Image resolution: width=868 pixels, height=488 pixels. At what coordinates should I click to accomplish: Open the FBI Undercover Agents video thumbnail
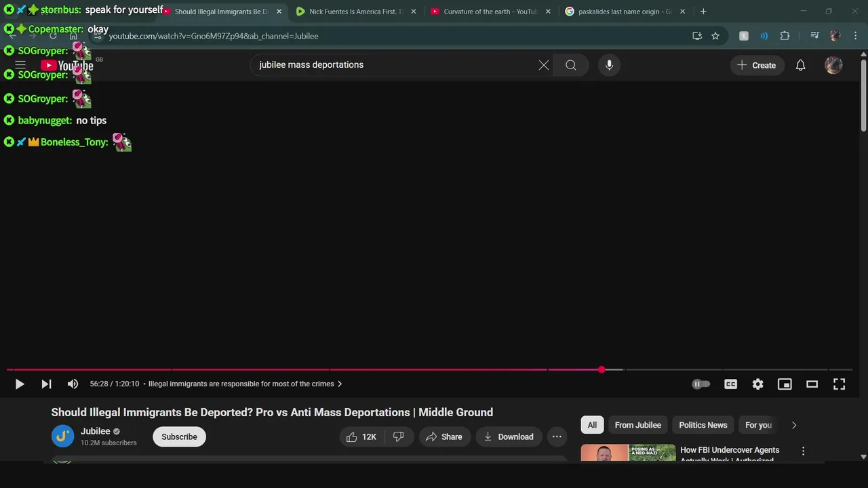pos(628,452)
